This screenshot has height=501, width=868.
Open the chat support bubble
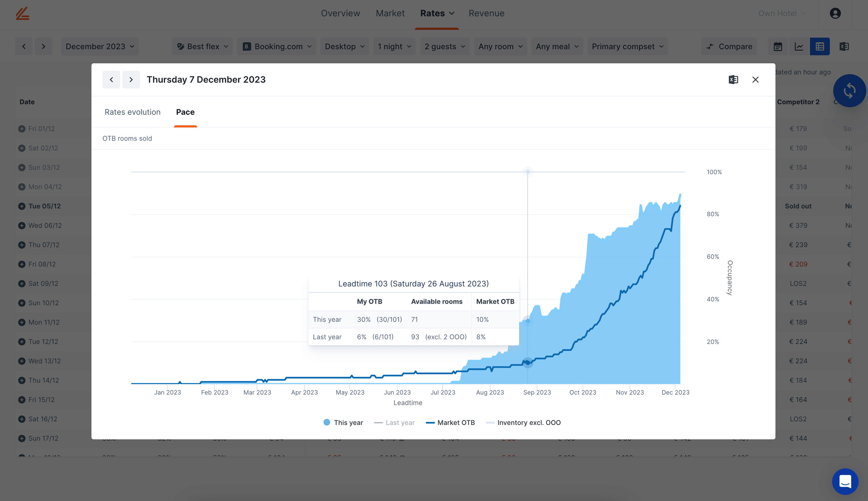point(845,481)
